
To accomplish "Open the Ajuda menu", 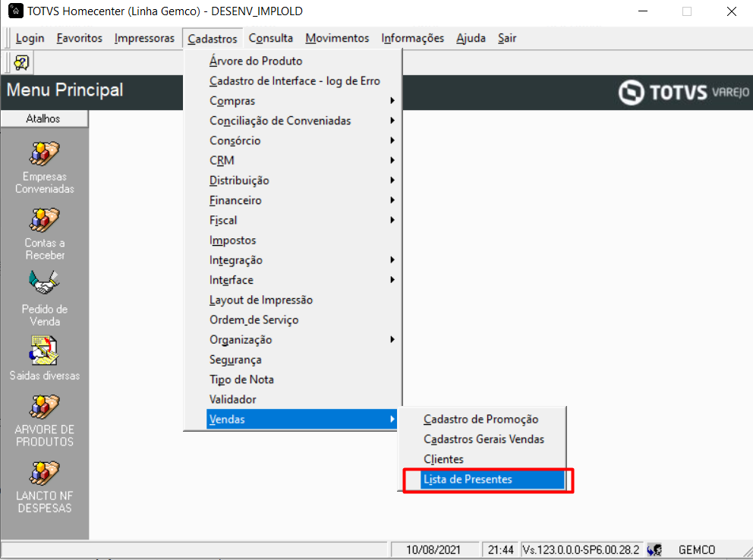I will [471, 39].
